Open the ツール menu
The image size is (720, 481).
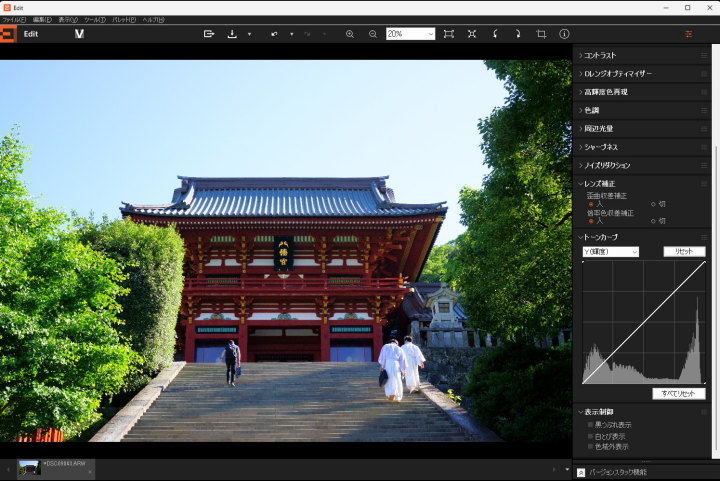95,20
